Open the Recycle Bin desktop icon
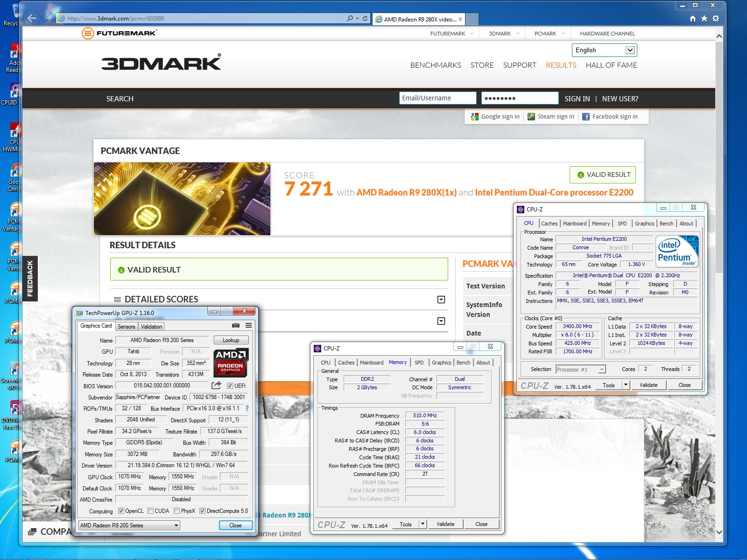This screenshot has width=747, height=560. pos(13,14)
